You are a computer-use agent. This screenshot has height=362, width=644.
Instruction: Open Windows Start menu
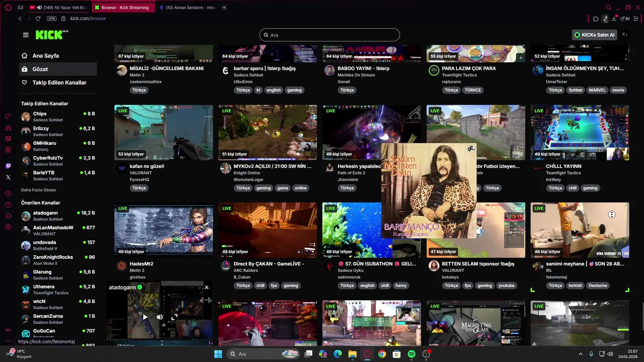pos(218,354)
